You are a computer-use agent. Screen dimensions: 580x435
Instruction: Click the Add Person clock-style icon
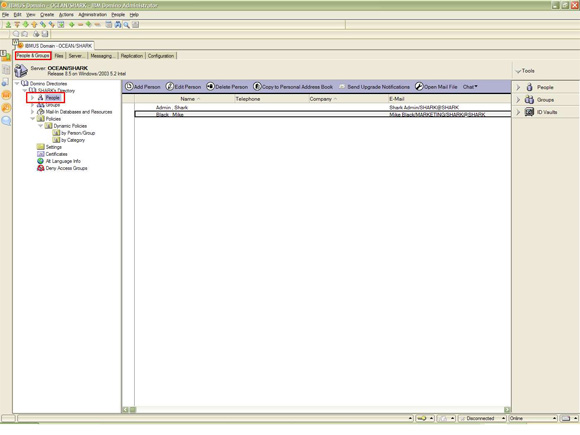129,87
